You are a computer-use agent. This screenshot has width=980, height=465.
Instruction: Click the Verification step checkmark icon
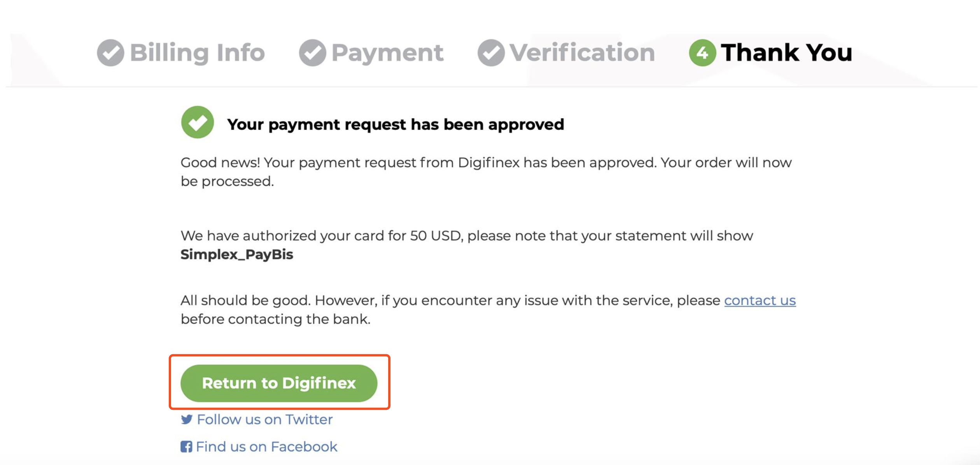click(x=491, y=52)
